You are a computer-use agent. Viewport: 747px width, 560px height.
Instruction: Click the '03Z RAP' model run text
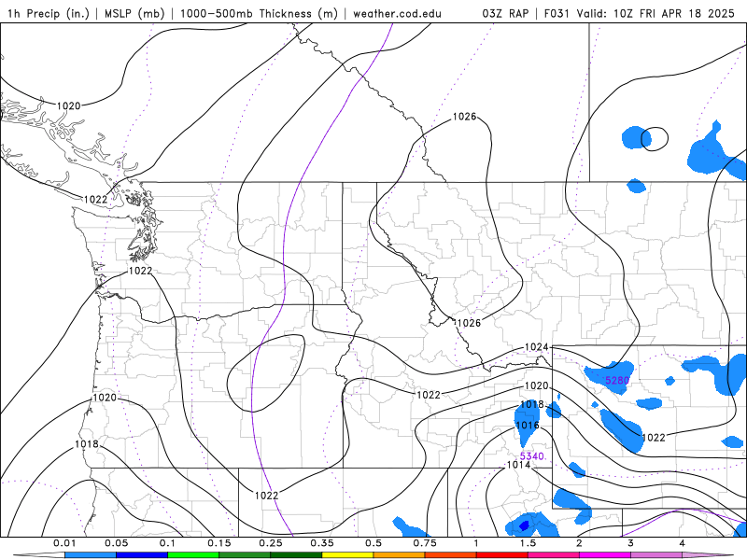tap(505, 13)
